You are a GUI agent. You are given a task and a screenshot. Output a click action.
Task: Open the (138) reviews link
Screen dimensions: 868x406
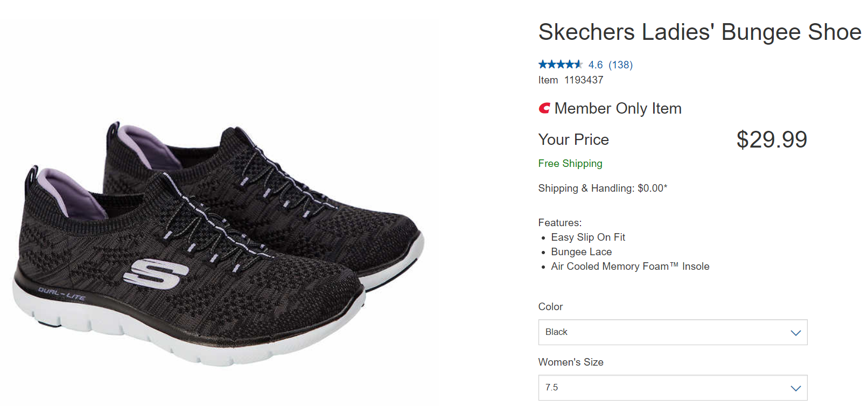pyautogui.click(x=620, y=65)
